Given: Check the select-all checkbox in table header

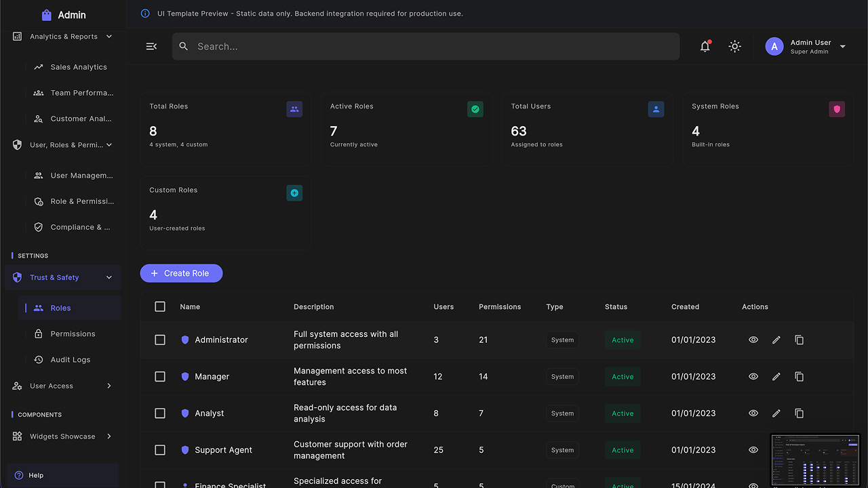Looking at the screenshot, I should 160,307.
